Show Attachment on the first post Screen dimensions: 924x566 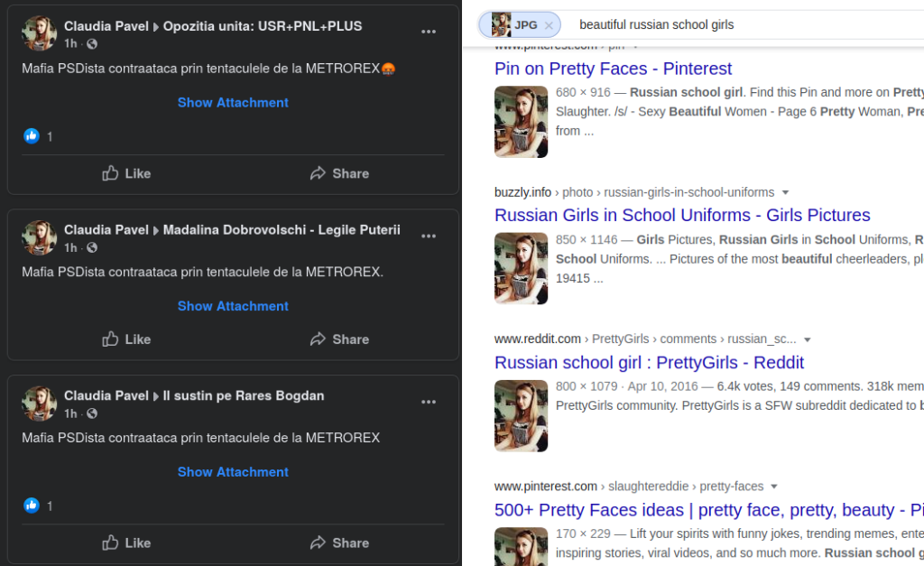(x=233, y=103)
